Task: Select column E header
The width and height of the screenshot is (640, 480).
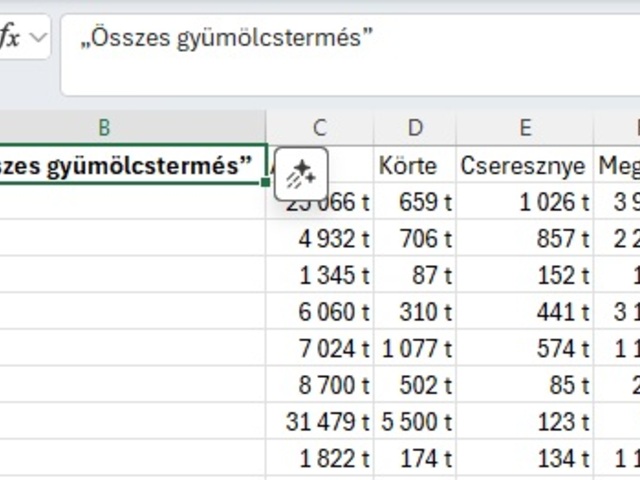Action: (525, 127)
